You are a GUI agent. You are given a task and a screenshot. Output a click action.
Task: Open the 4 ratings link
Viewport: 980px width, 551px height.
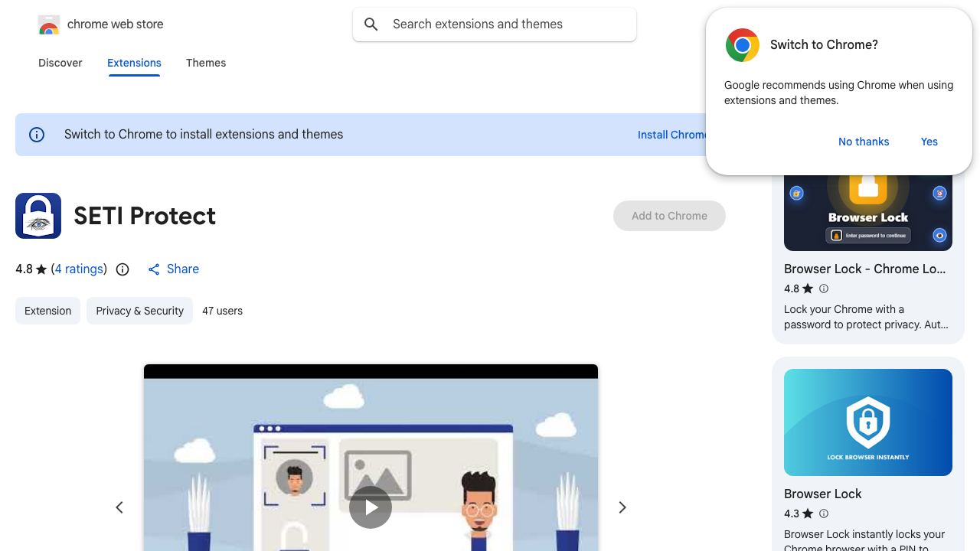pos(79,269)
